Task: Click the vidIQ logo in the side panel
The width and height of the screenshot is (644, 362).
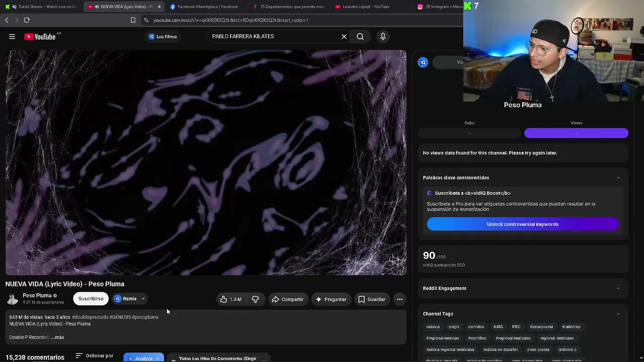Action: click(423, 62)
